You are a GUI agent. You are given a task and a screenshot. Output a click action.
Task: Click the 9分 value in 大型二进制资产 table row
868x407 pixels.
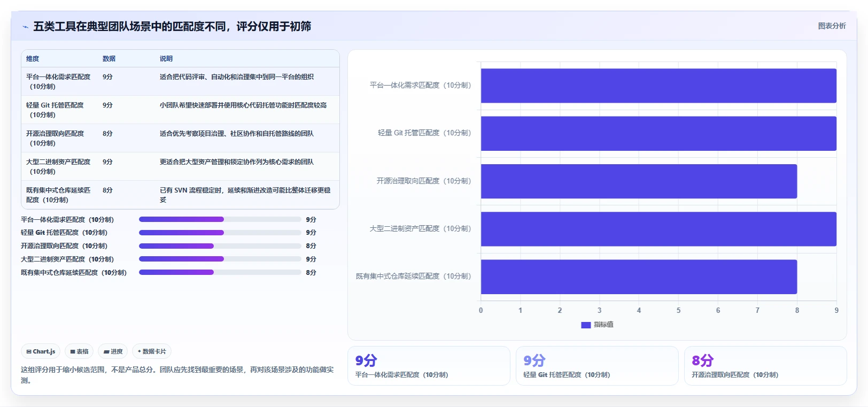pyautogui.click(x=107, y=162)
